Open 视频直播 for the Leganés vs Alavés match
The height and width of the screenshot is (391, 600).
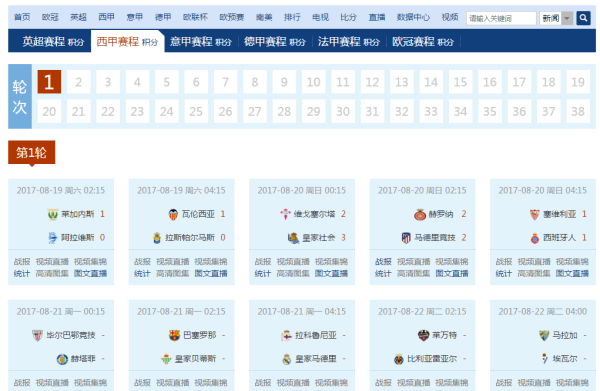click(52, 262)
